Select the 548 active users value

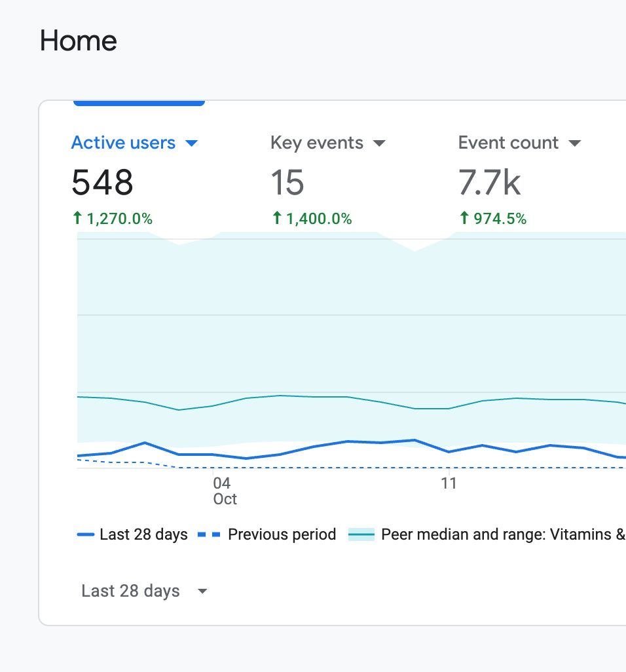pos(102,182)
